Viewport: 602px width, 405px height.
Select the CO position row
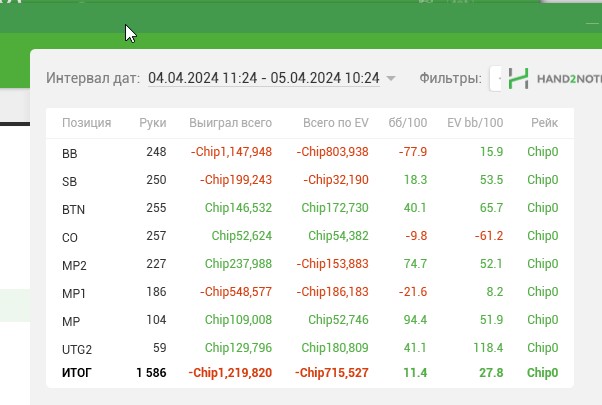[310, 236]
